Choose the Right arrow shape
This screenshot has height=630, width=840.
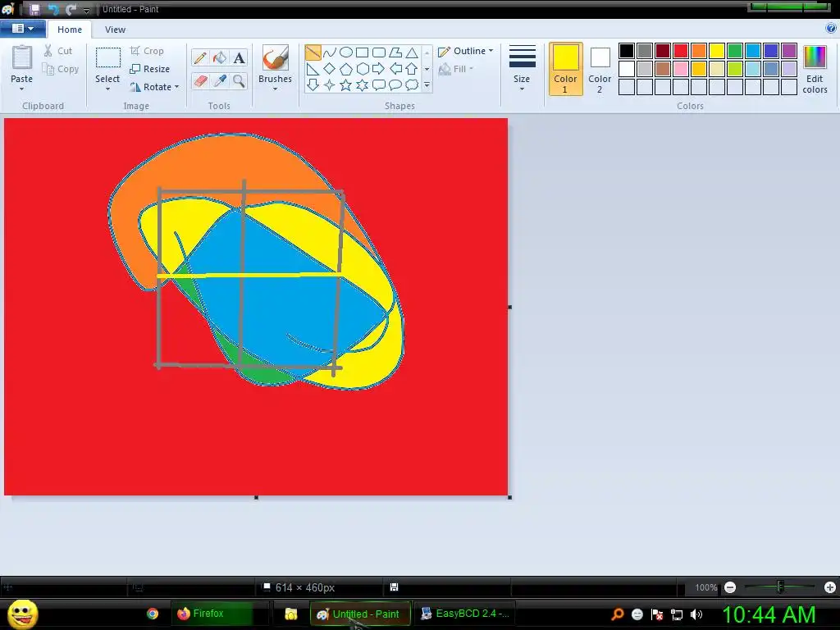point(379,69)
